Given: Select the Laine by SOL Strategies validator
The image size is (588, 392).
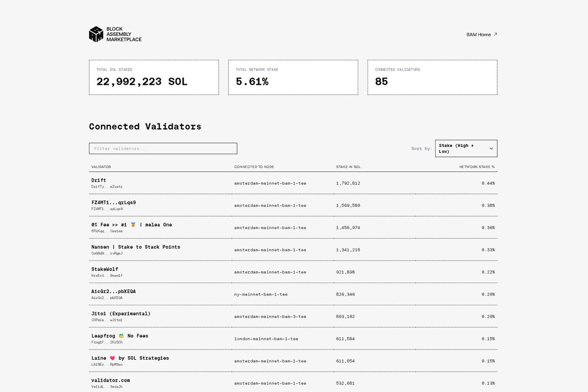Looking at the screenshot, I should coord(130,358).
